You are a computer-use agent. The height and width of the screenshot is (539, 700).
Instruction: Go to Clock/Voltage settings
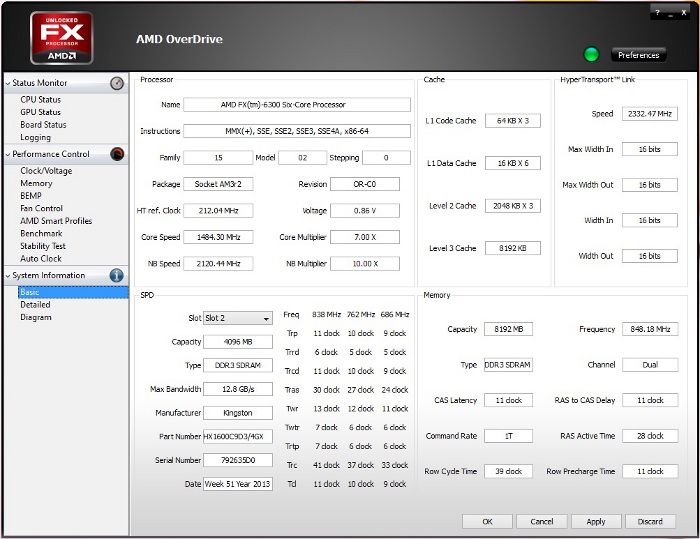point(46,171)
